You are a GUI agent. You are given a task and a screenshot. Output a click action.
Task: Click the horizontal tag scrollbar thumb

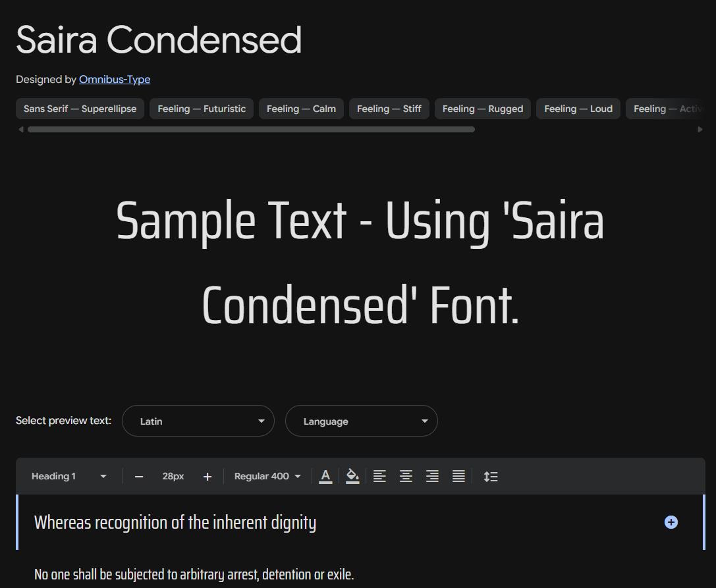[x=251, y=129]
